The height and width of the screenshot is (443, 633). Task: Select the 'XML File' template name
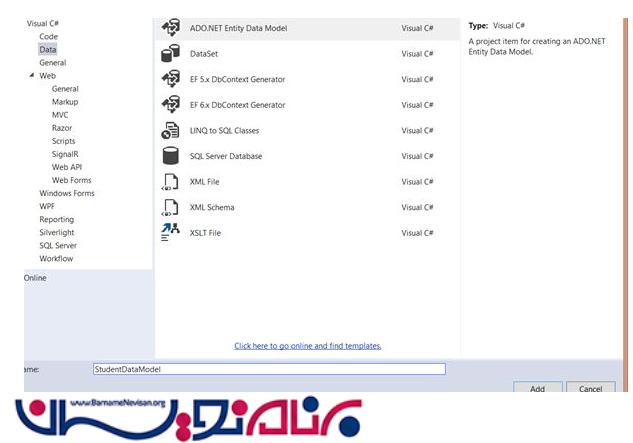[x=204, y=182]
